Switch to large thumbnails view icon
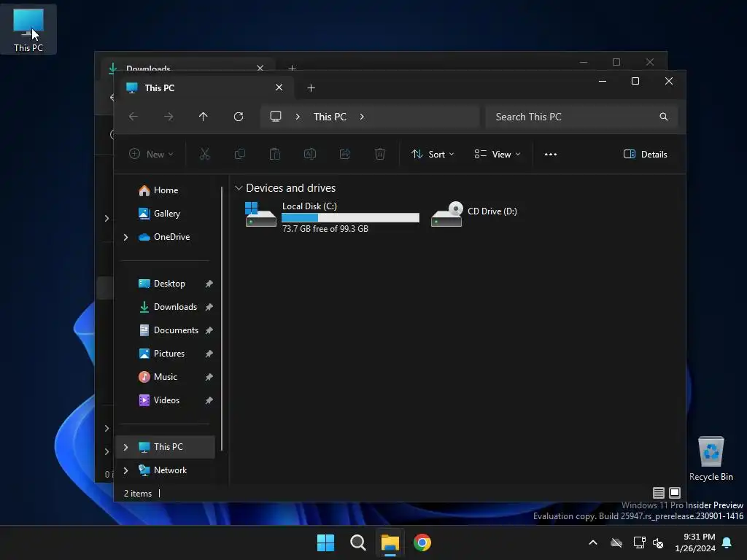The height and width of the screenshot is (560, 747). point(675,493)
